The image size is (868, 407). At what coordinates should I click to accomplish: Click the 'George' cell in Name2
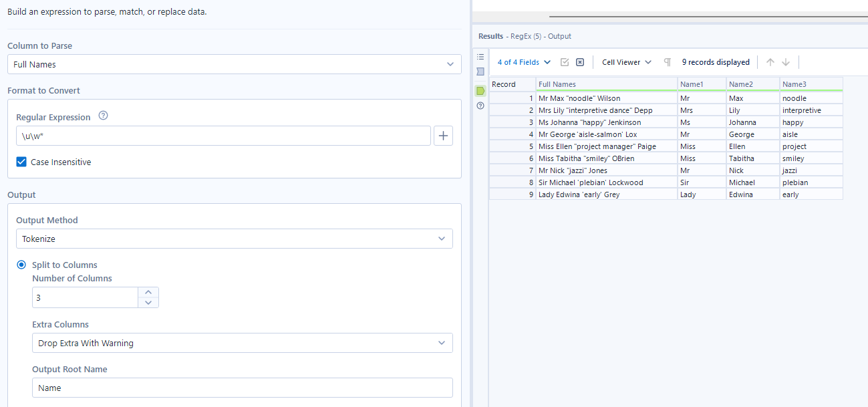[x=753, y=134]
